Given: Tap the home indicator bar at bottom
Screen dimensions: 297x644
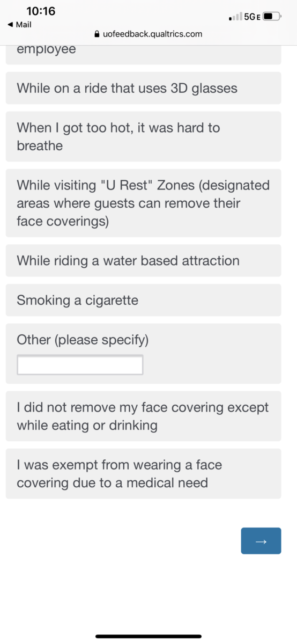Looking at the screenshot, I should tap(148, 636).
